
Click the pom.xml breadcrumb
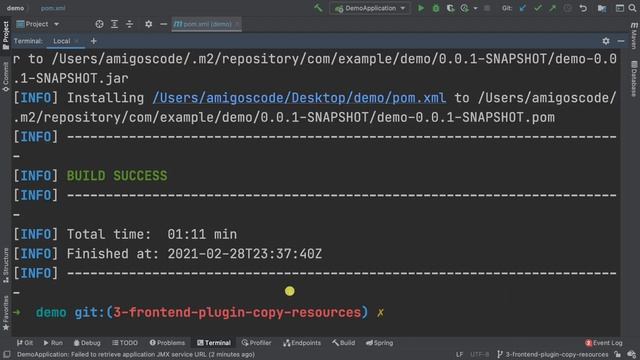[53, 8]
